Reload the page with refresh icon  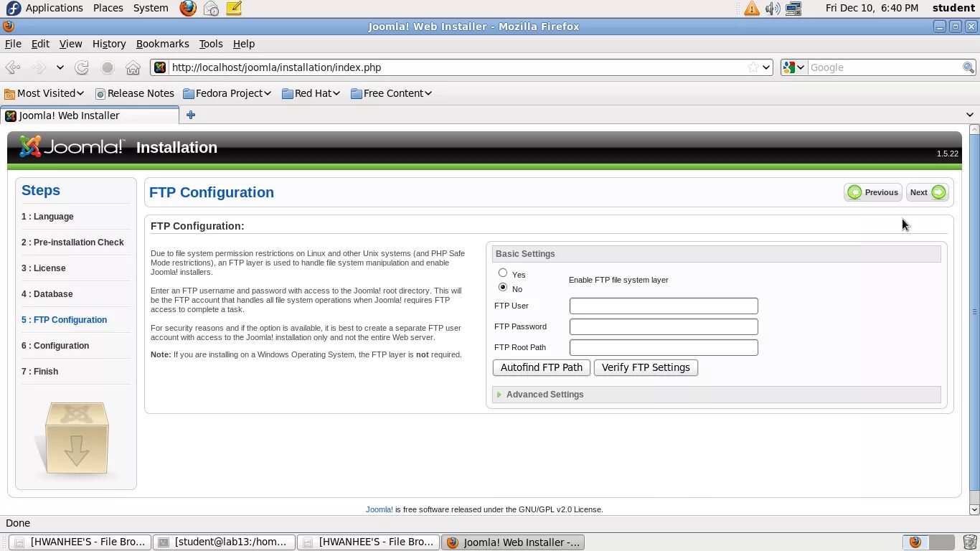click(x=82, y=67)
